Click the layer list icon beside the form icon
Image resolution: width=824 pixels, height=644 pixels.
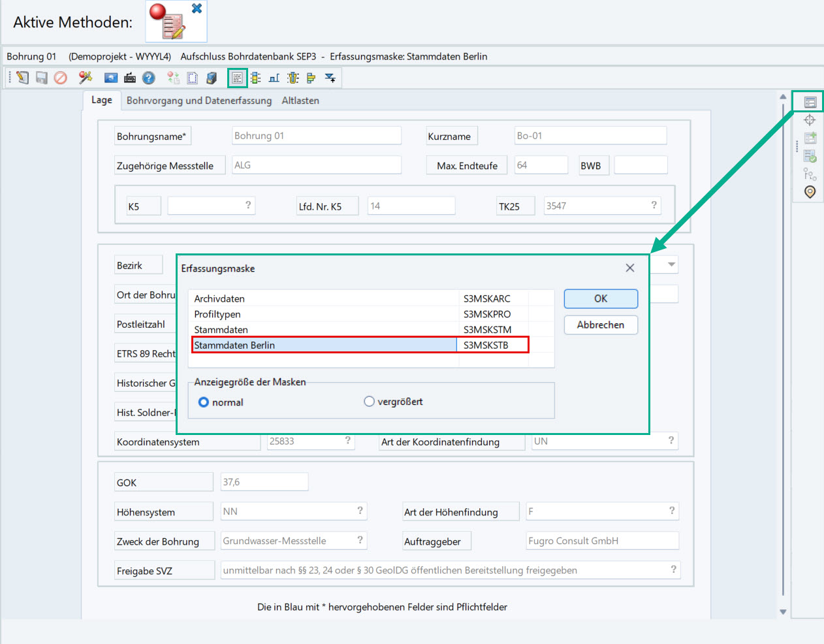(x=256, y=78)
